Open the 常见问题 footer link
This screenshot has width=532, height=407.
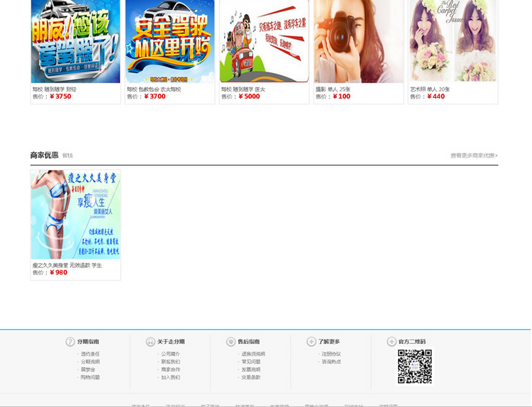point(251,362)
